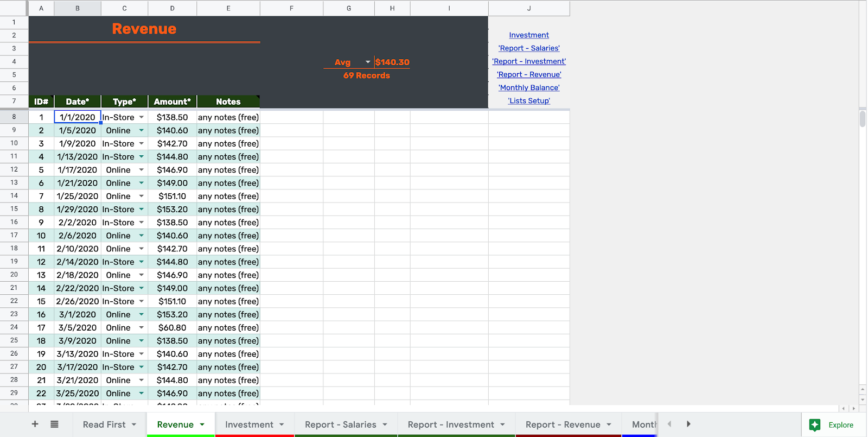Viewport: 868px width, 437px height.
Task: Select the $153.20 amount for ID 8
Action: 173,210
